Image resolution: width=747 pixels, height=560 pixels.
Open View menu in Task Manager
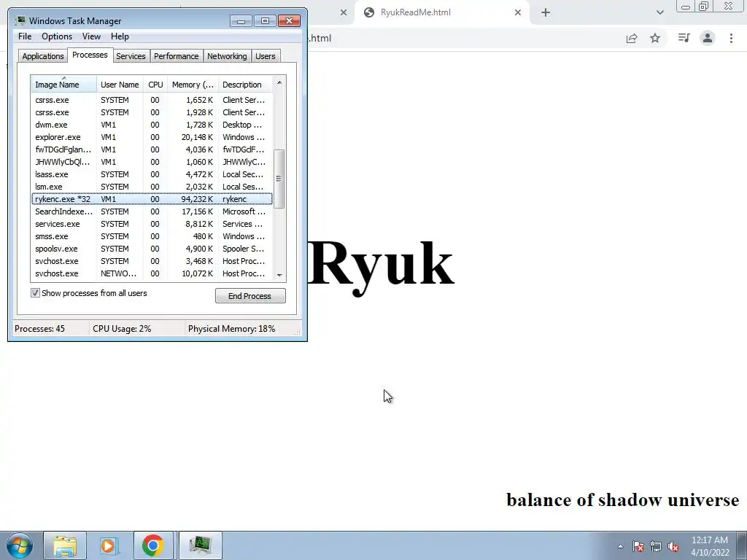[x=91, y=36]
